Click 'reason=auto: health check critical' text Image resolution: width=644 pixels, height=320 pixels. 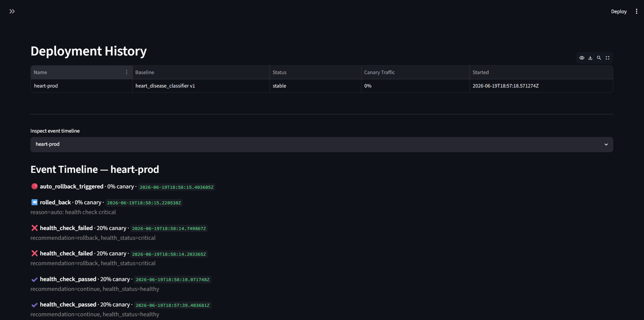pyautogui.click(x=73, y=212)
